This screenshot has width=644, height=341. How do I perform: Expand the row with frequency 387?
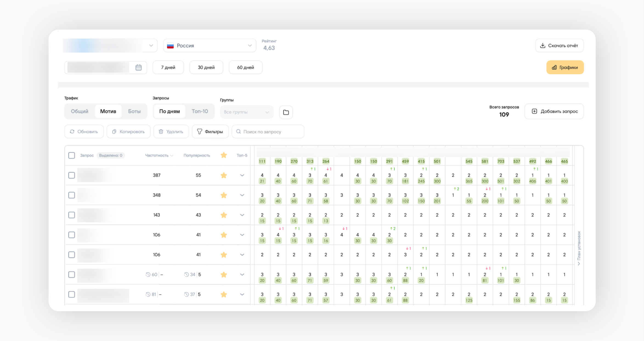point(242,175)
